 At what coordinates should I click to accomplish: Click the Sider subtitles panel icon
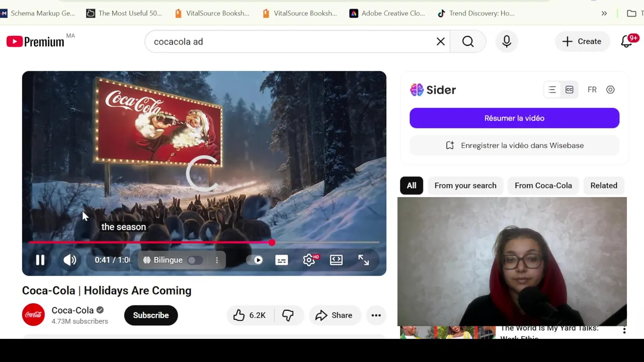click(x=570, y=89)
